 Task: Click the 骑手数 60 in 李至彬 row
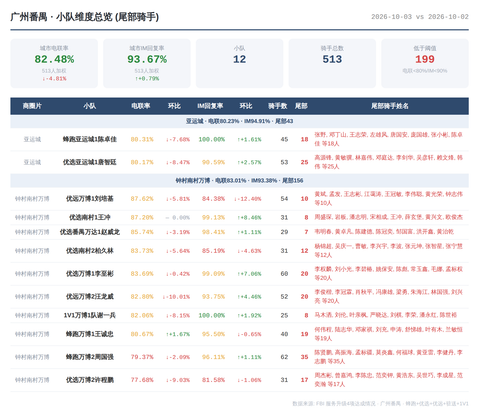[x=284, y=274]
